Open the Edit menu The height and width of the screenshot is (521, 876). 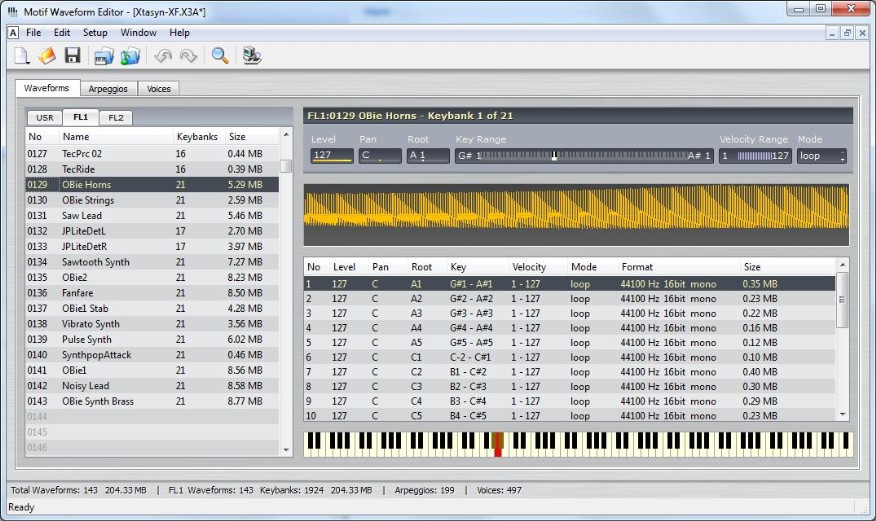[62, 33]
